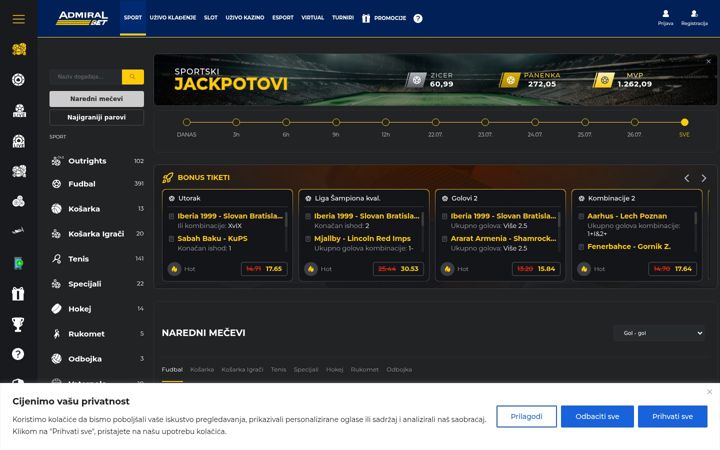Open the sidebar live ball icon

(x=19, y=110)
